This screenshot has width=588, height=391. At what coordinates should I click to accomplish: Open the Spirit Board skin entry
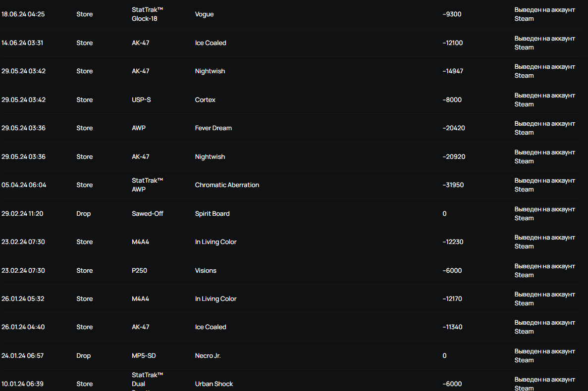(212, 213)
